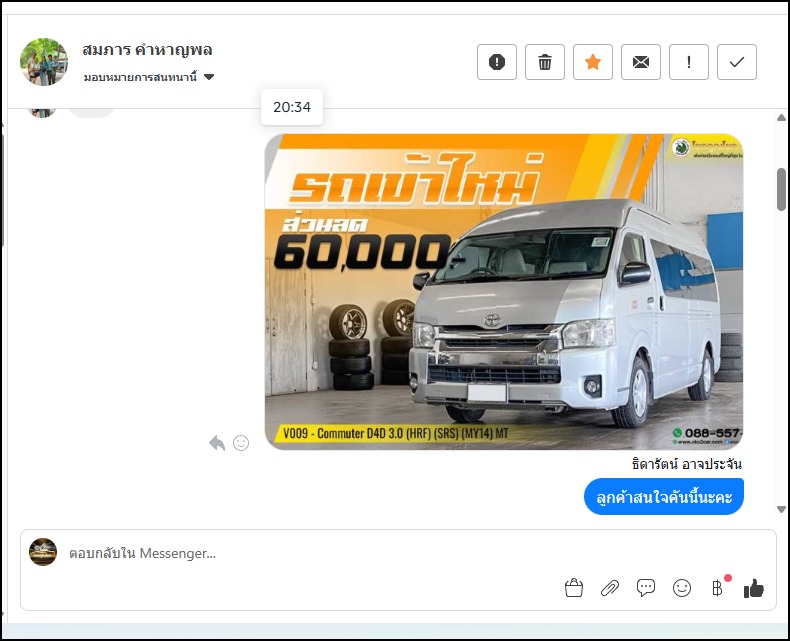Open the new car promotion image
This screenshot has height=641, width=790.
[504, 291]
